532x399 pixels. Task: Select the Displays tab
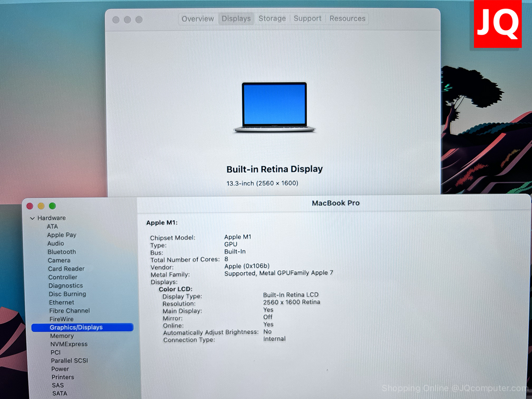click(x=236, y=19)
